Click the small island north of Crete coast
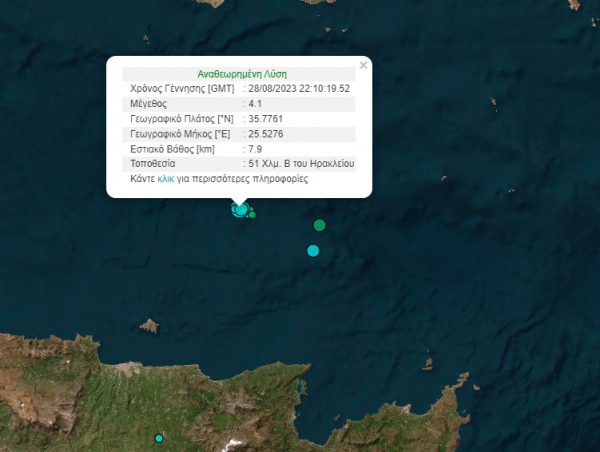This screenshot has height=452, width=600. tap(150, 325)
